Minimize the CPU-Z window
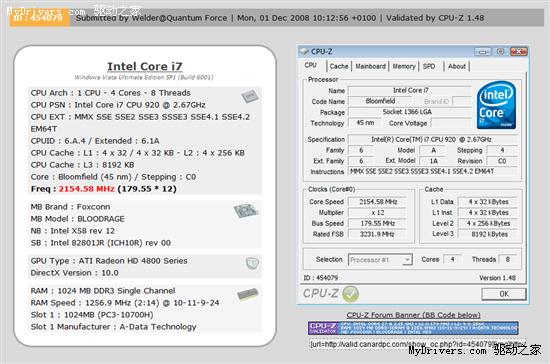 [x=483, y=52]
